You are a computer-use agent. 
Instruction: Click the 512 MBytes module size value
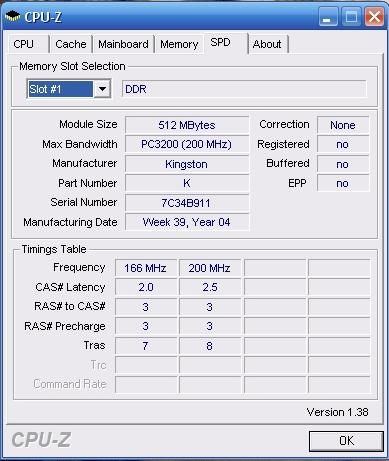(187, 125)
